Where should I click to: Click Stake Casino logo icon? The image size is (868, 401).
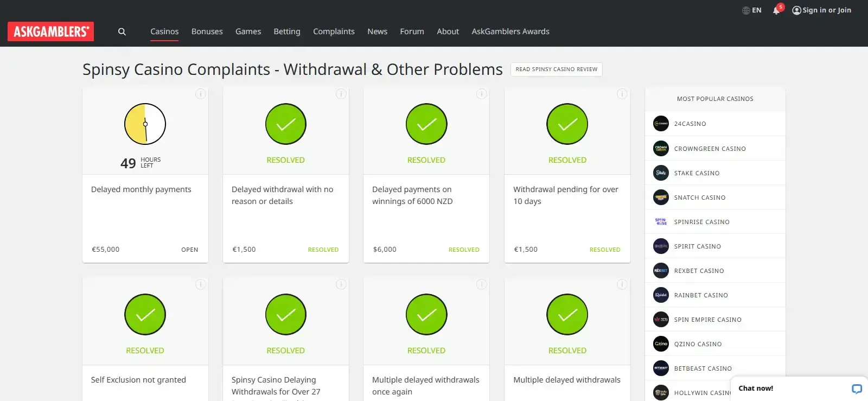click(x=661, y=173)
